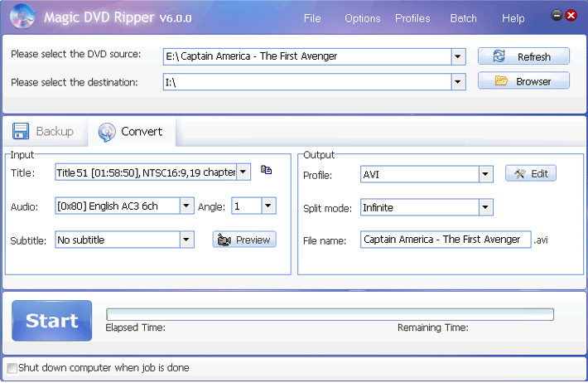Open the File menu
The height and width of the screenshot is (383, 588).
pos(312,18)
